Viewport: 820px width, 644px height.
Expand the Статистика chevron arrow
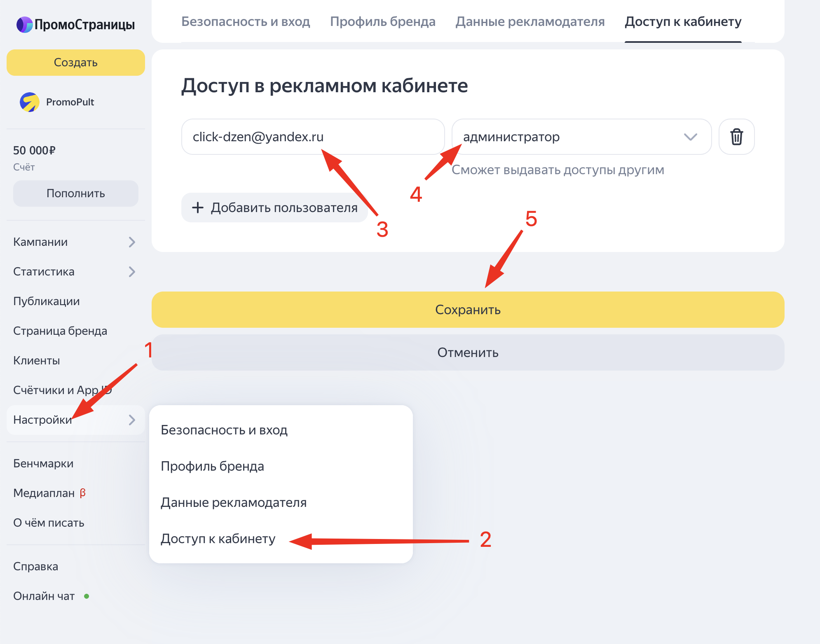point(132,272)
